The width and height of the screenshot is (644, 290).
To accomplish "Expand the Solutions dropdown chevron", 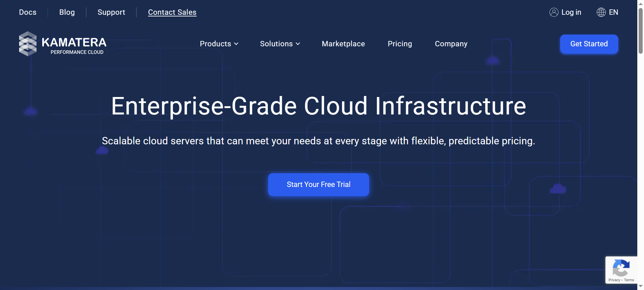I will [298, 44].
